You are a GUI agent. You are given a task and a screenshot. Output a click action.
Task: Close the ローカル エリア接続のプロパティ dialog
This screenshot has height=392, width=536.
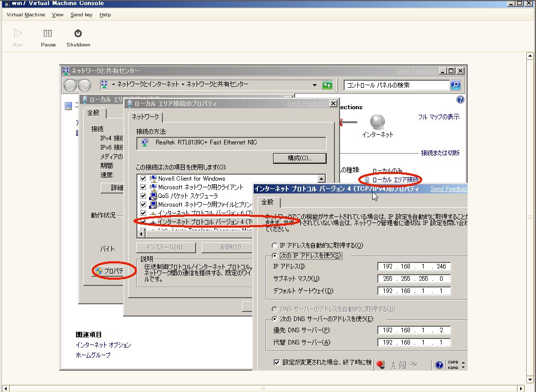(333, 103)
